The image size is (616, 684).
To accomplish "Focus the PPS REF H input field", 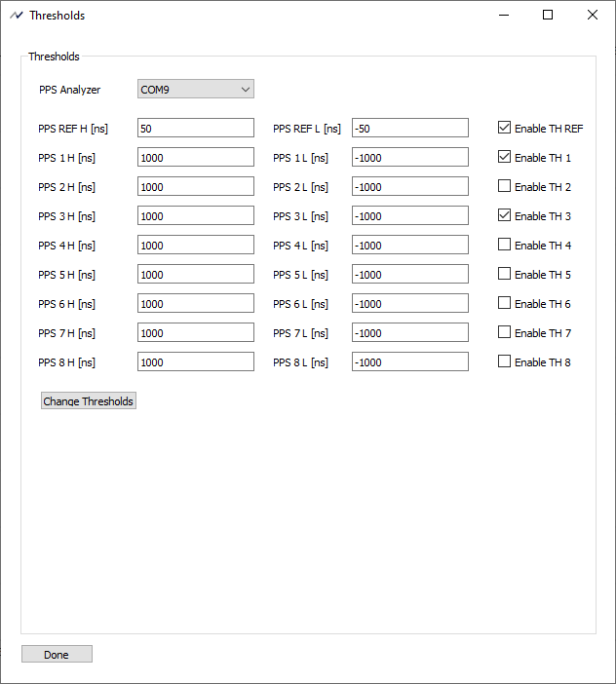I will click(x=196, y=128).
